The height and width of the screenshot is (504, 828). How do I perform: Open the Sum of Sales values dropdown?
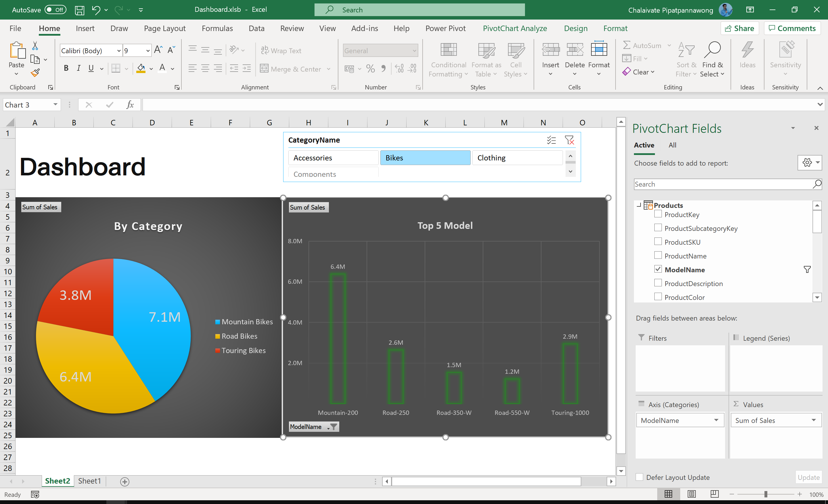point(814,420)
